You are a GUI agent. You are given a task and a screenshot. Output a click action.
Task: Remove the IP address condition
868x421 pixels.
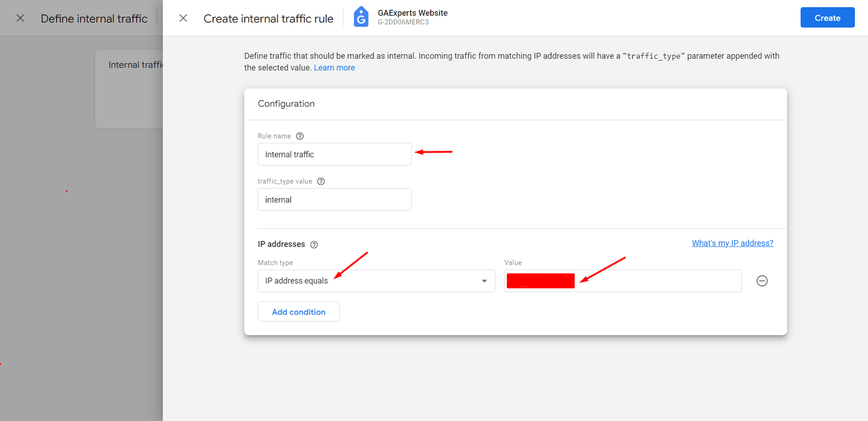click(762, 280)
